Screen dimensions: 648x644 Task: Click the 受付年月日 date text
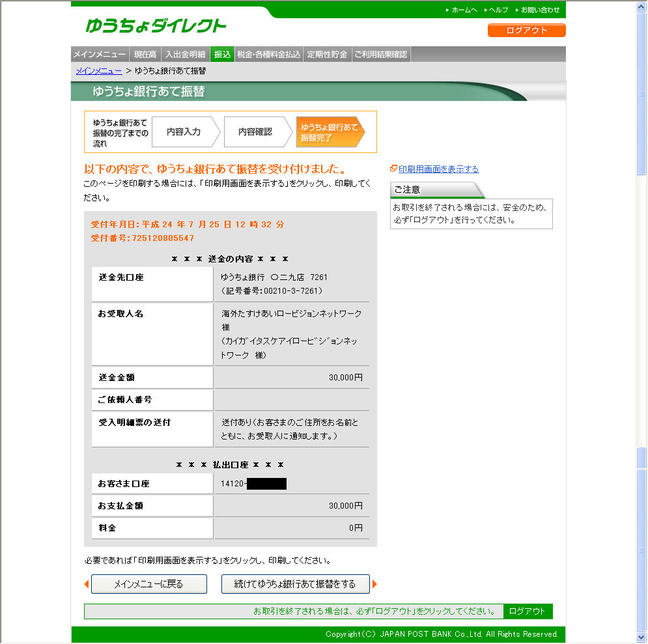(x=188, y=224)
